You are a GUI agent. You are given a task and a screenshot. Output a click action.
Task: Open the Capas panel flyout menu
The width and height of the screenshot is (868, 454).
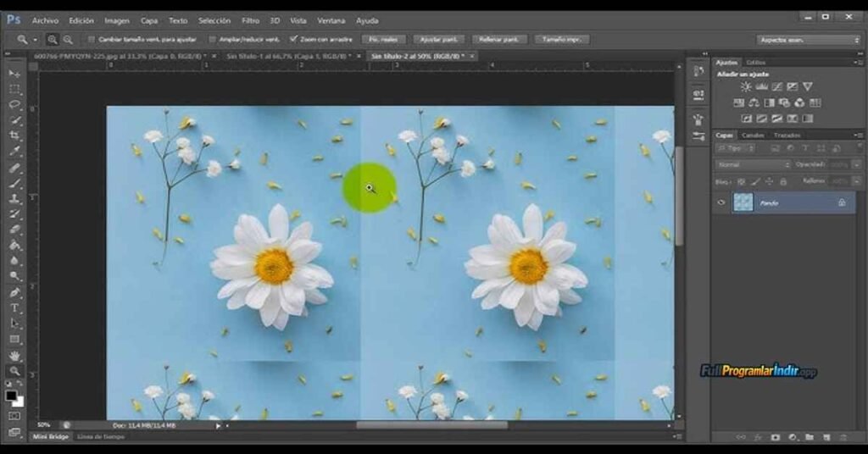[858, 135]
